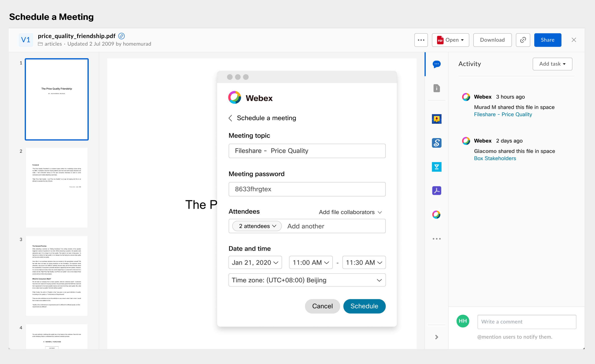Go back using Schedule a meeting arrow
Screen dimensions: 595x364
coord(230,118)
